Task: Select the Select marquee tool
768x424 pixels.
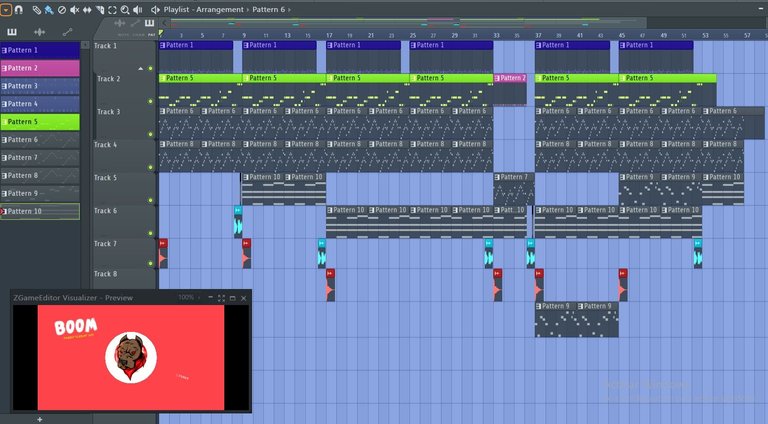Action: coord(112,9)
